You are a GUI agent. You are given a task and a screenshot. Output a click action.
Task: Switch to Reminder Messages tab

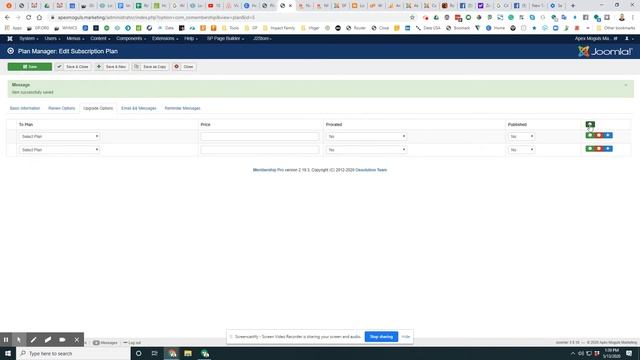coord(182,108)
